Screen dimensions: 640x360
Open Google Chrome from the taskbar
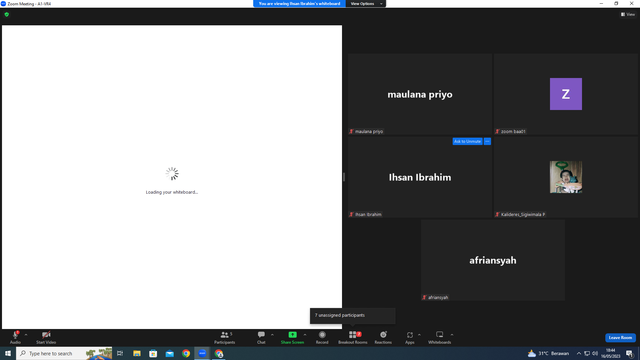coord(186,353)
